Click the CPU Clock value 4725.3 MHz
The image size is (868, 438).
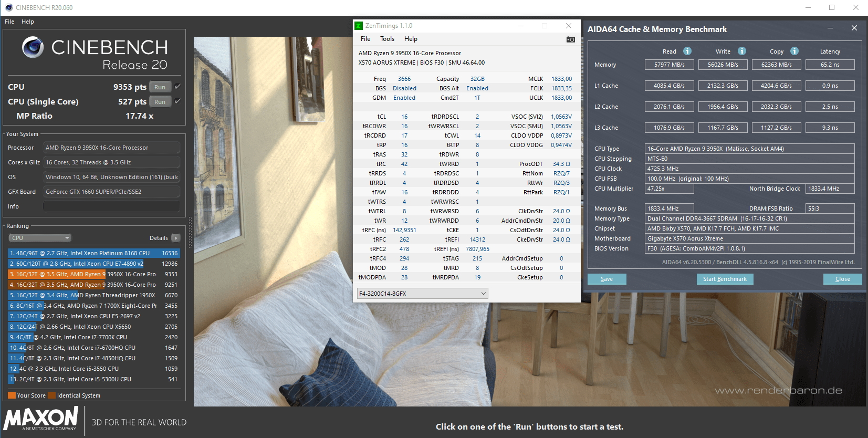coord(749,169)
